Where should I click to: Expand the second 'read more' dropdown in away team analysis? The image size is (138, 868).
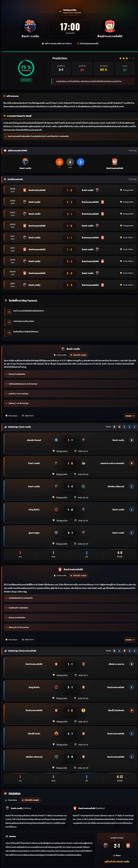[x=129, y=639]
